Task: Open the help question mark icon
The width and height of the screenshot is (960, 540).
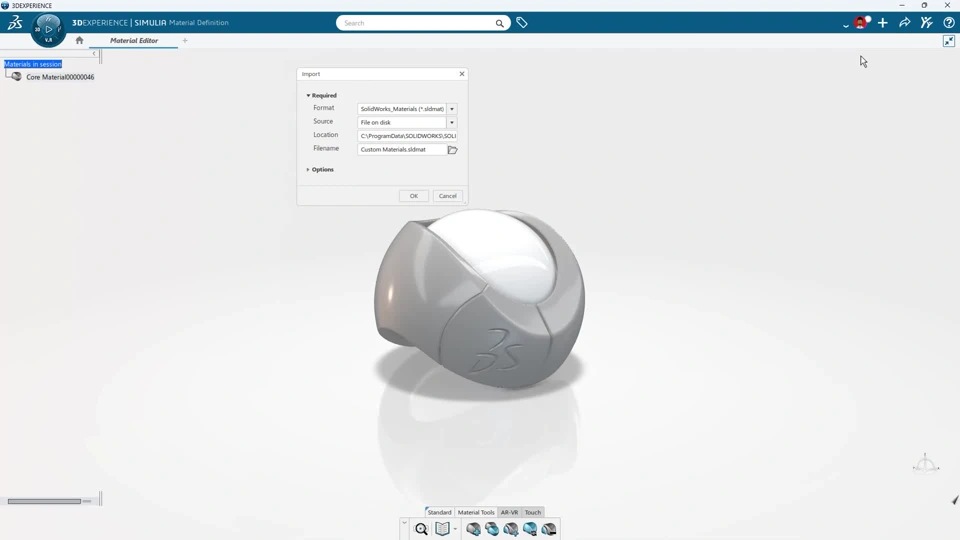Action: tap(948, 23)
